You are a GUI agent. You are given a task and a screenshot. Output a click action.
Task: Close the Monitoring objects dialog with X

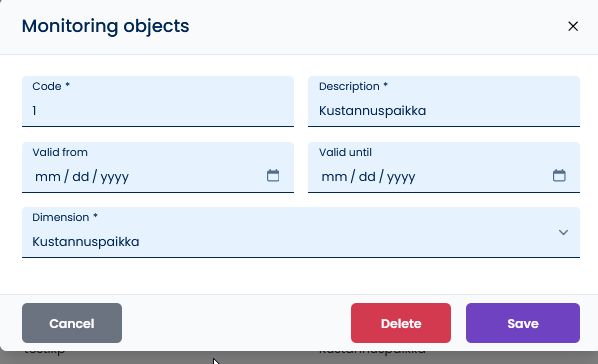pyautogui.click(x=573, y=26)
